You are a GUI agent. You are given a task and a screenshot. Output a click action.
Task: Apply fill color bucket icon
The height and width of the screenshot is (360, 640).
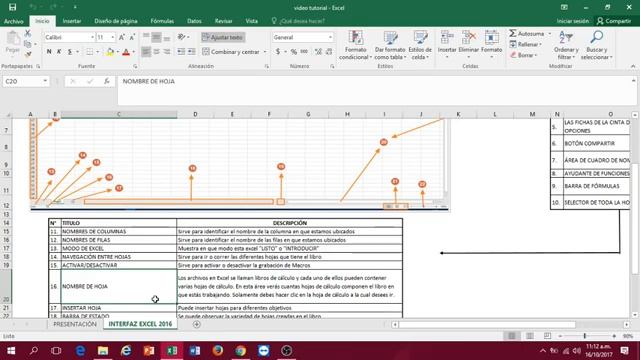point(110,52)
